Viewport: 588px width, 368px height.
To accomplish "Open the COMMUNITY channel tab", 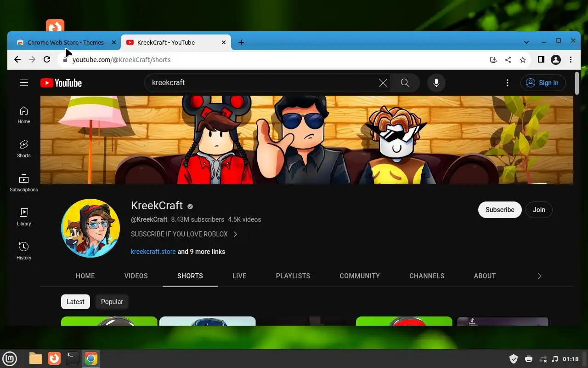I will (x=360, y=276).
